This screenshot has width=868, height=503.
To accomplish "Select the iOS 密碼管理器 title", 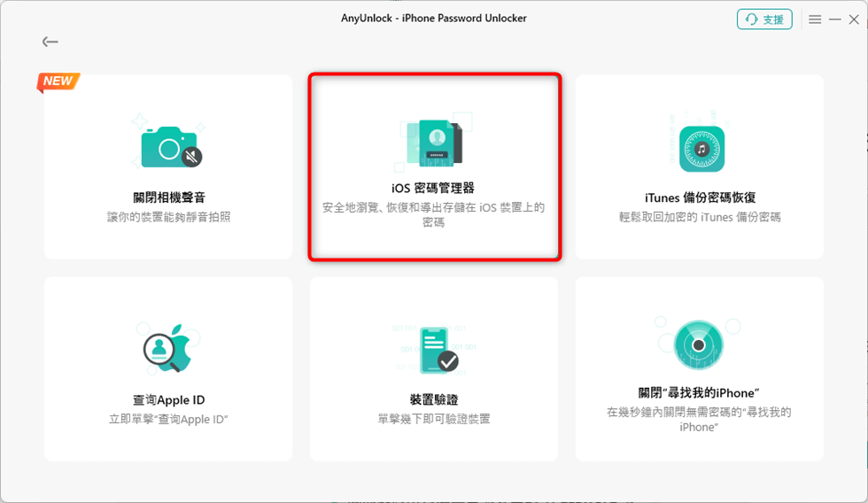I will [x=433, y=188].
